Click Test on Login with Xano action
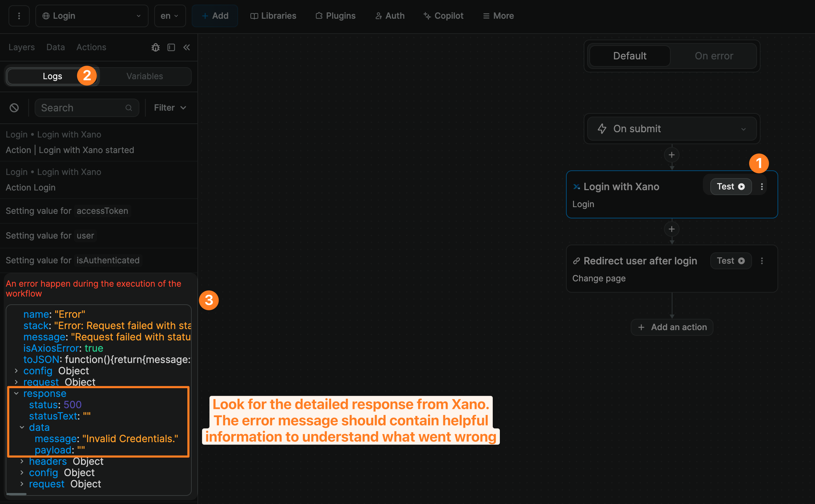Viewport: 815px width, 504px height. pos(731,187)
